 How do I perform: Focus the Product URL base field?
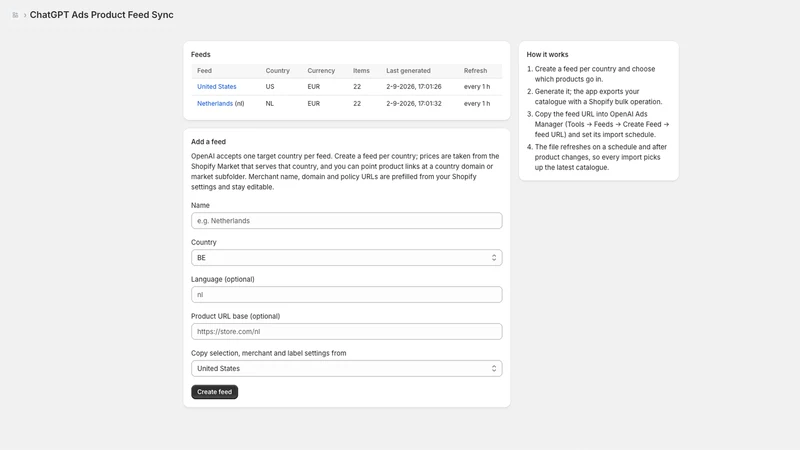click(x=346, y=332)
